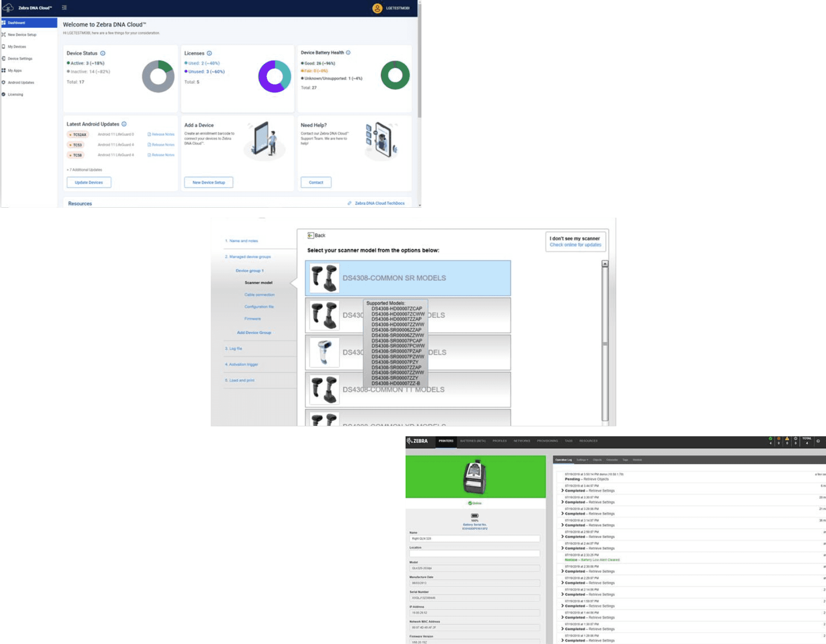The width and height of the screenshot is (826, 644).
Task: Click the Zebra DNA Cloud logo icon
Action: point(8,7)
